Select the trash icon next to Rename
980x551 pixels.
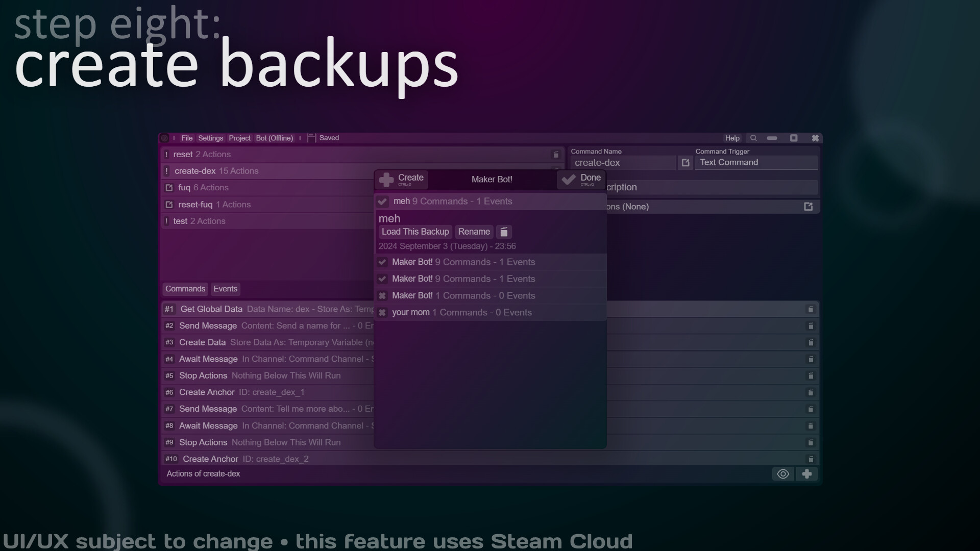(503, 232)
